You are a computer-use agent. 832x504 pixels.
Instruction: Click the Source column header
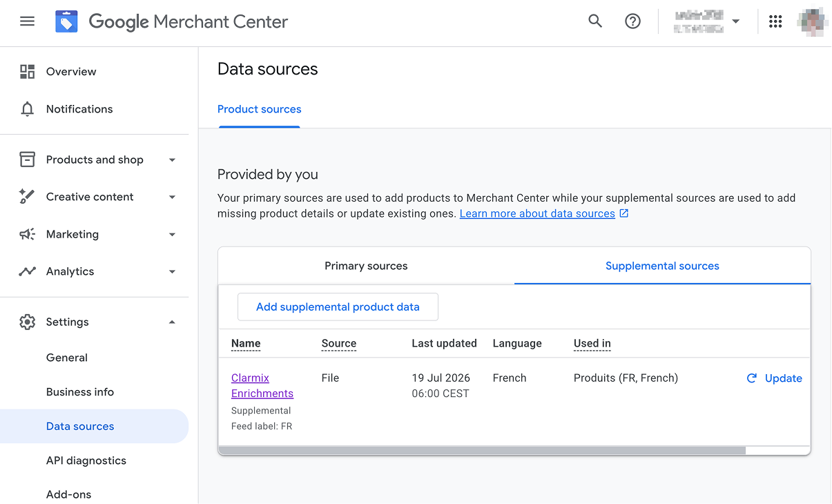pyautogui.click(x=339, y=343)
